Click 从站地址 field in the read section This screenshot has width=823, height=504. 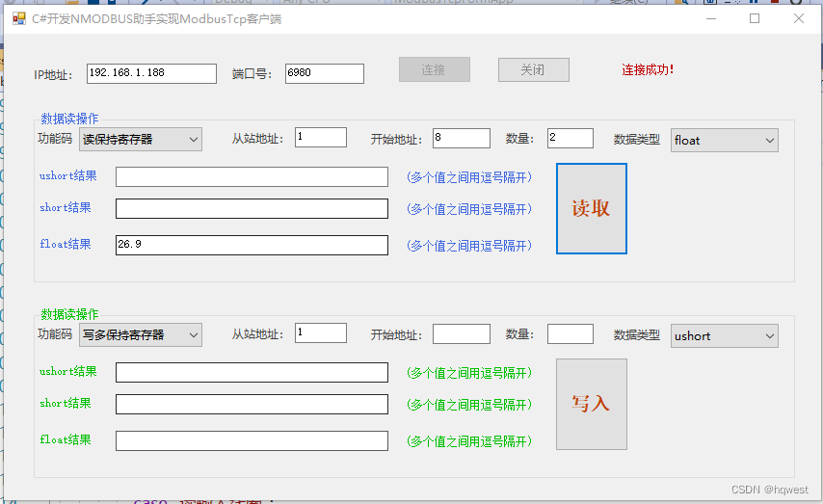pos(321,138)
